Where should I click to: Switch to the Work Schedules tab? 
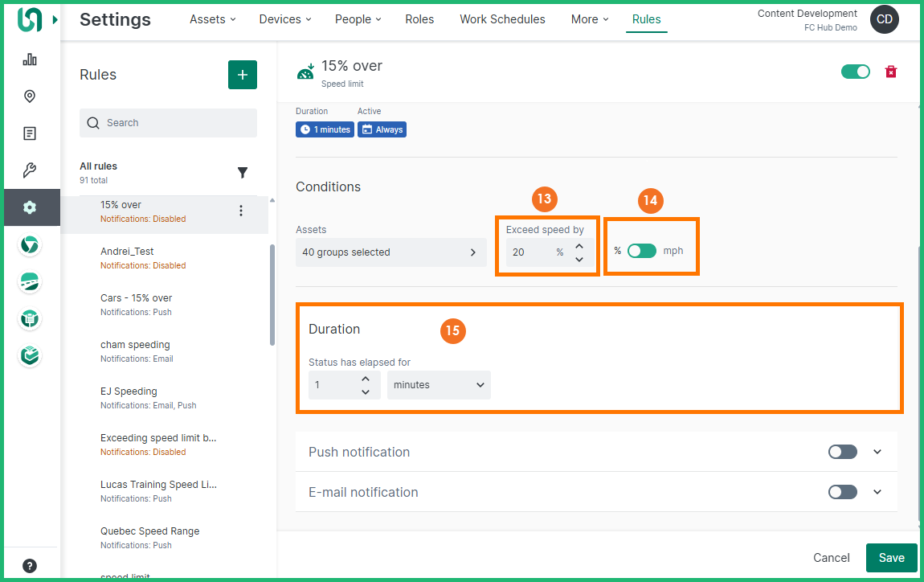502,19
